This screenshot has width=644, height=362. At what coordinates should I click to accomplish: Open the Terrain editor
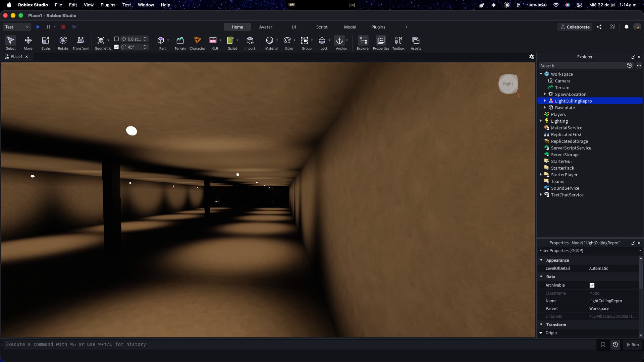coord(180,43)
